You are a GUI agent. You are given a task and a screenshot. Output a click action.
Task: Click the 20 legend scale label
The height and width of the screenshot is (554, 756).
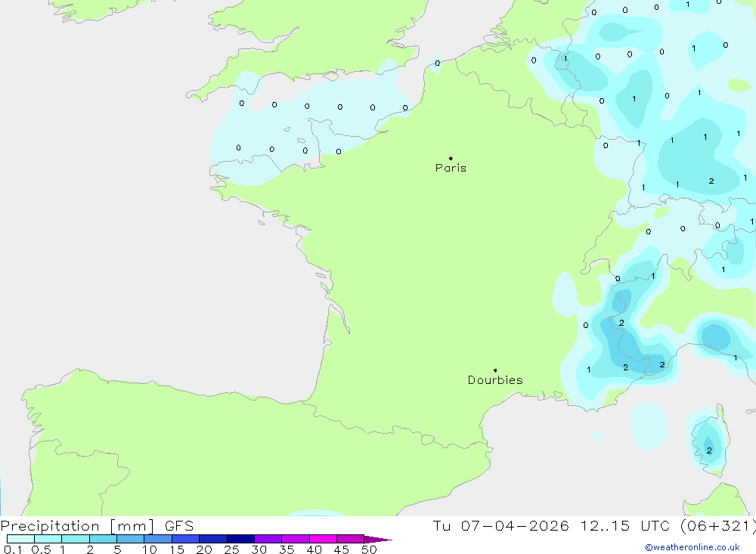tap(204, 549)
